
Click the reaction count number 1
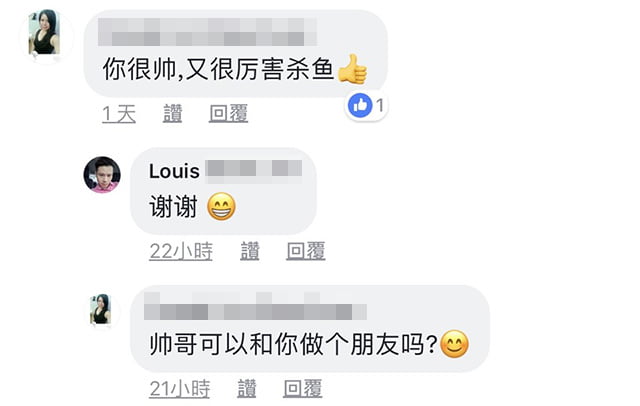(380, 106)
